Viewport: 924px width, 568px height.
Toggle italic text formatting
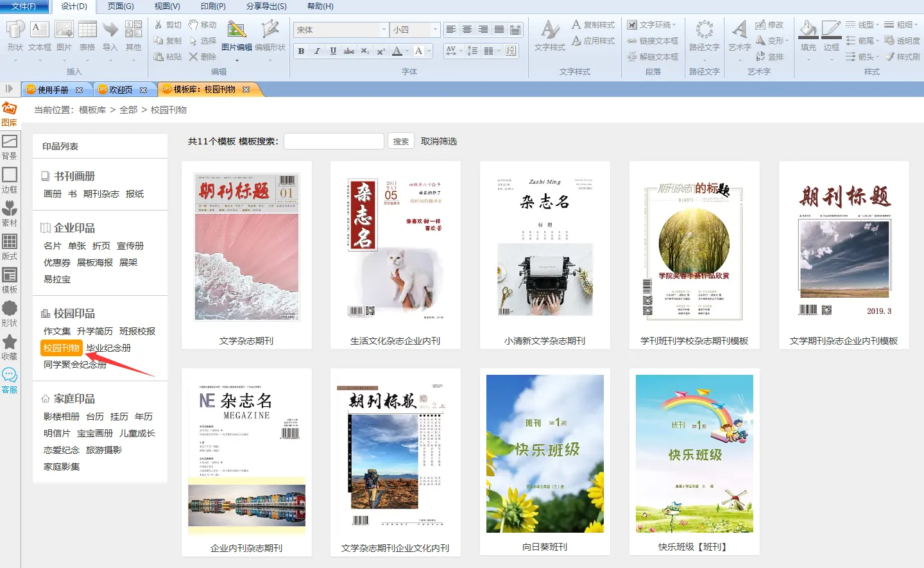point(317,51)
